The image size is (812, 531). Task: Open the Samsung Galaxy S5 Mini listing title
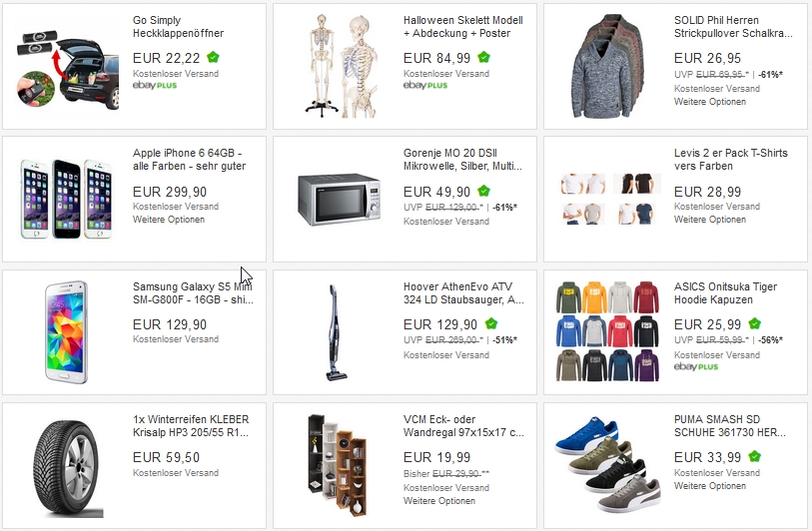(193, 292)
